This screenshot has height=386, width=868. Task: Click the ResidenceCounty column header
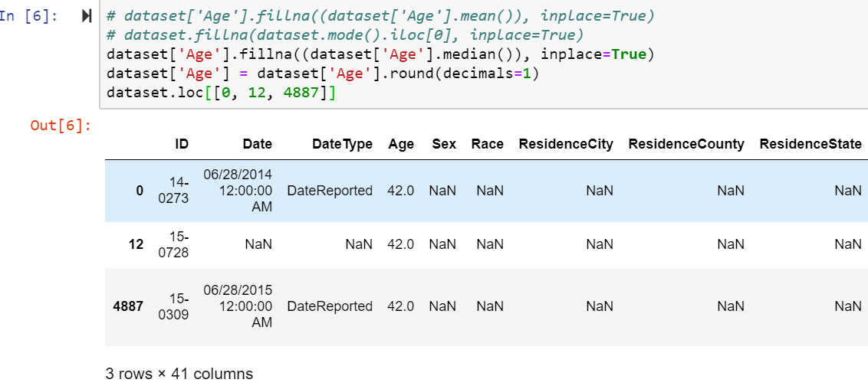click(686, 144)
